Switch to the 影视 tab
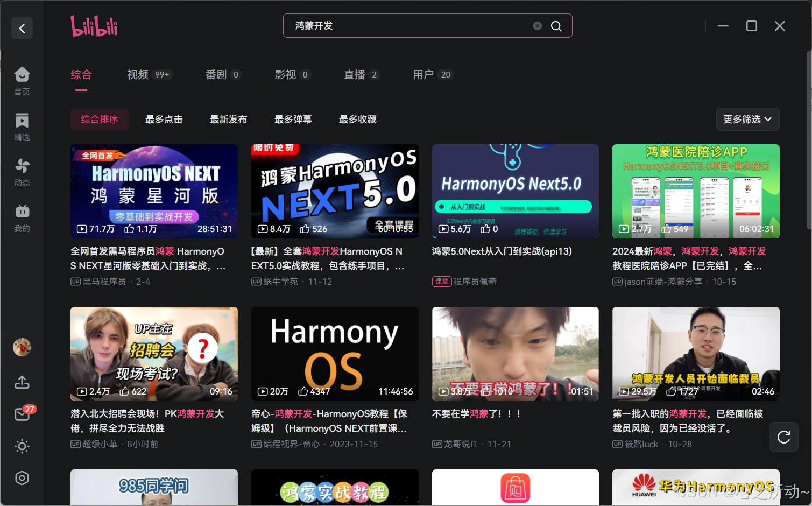 293,75
